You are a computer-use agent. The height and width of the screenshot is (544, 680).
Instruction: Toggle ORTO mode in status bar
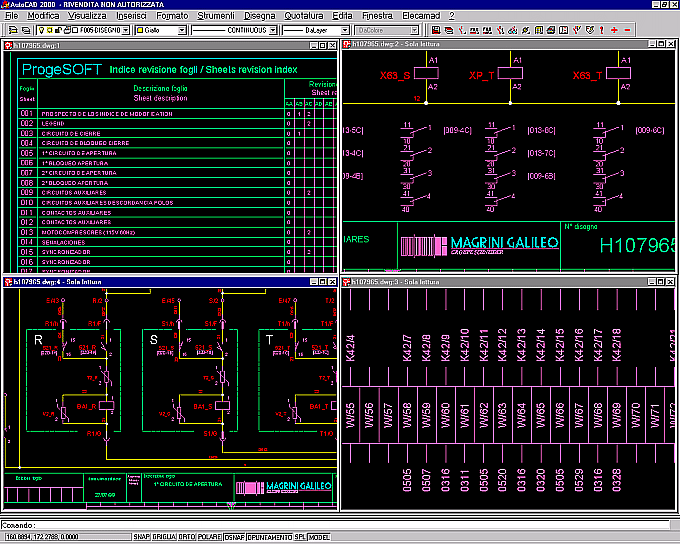point(187,537)
